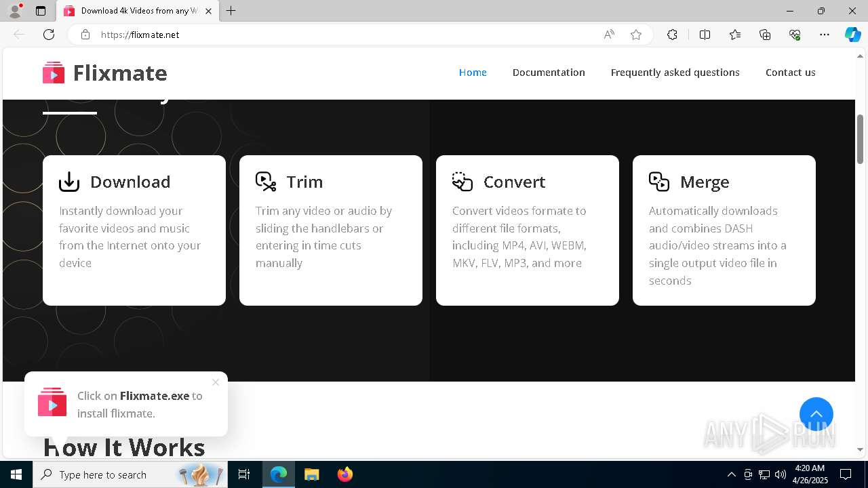
Task: Close the Download 4k Videos tab
Action: [x=208, y=11]
